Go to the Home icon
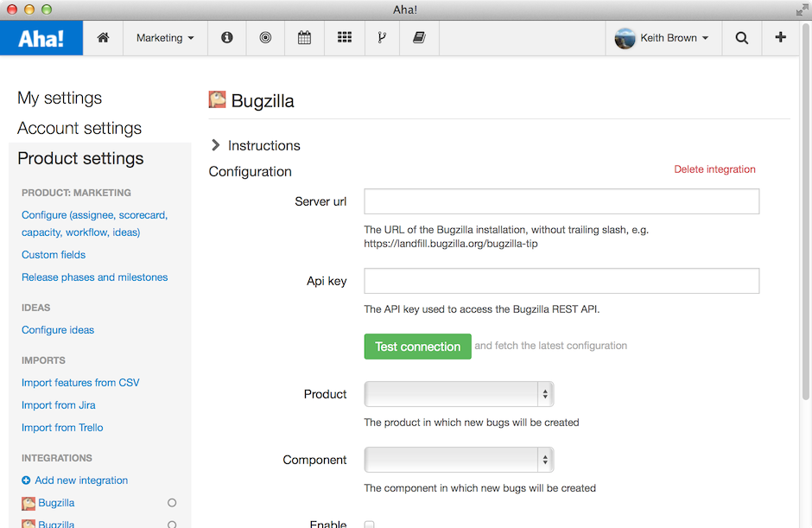Viewport: 812px width, 528px height. pyautogui.click(x=103, y=38)
